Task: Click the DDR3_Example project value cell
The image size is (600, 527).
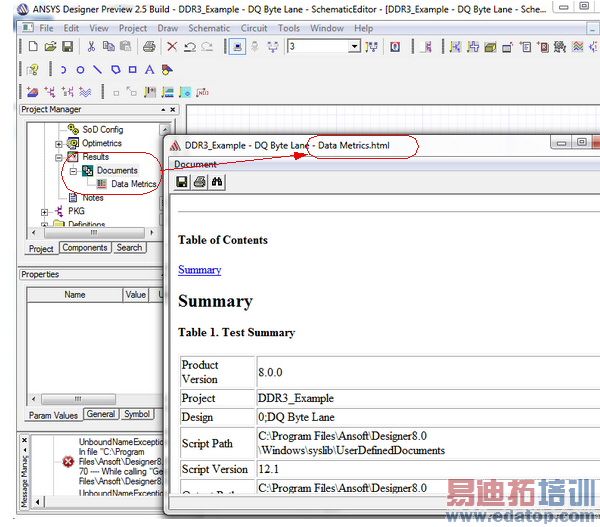Action: [428, 398]
